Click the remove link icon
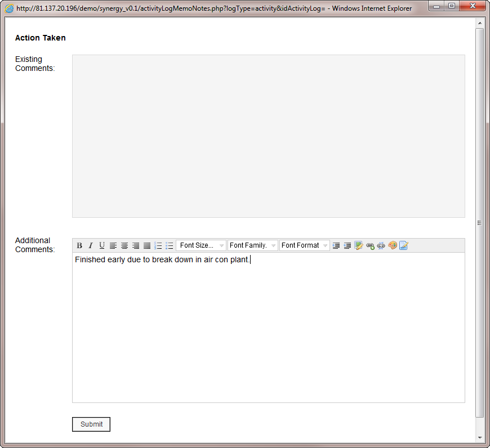Image resolution: width=490 pixels, height=448 pixels. pos(381,245)
